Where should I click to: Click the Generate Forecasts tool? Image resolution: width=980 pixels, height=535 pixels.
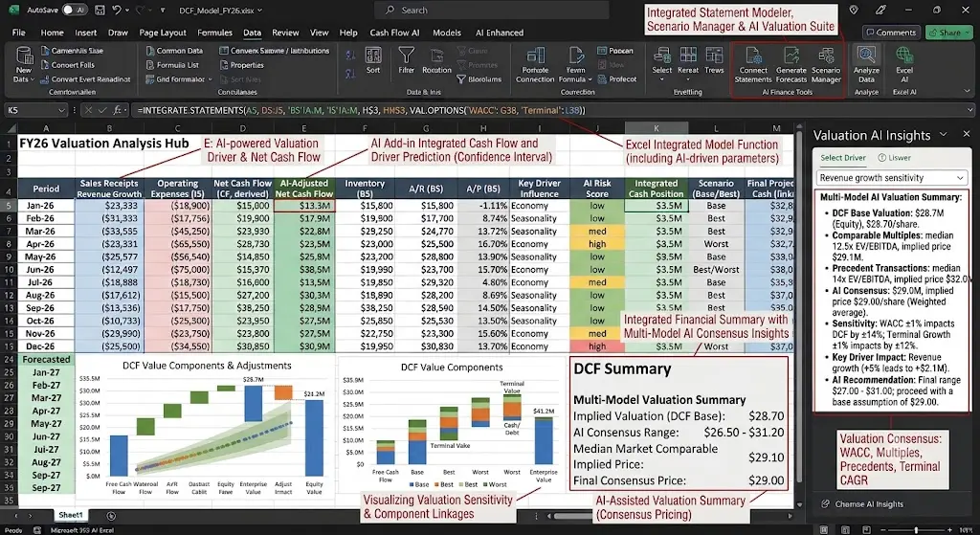pos(791,65)
